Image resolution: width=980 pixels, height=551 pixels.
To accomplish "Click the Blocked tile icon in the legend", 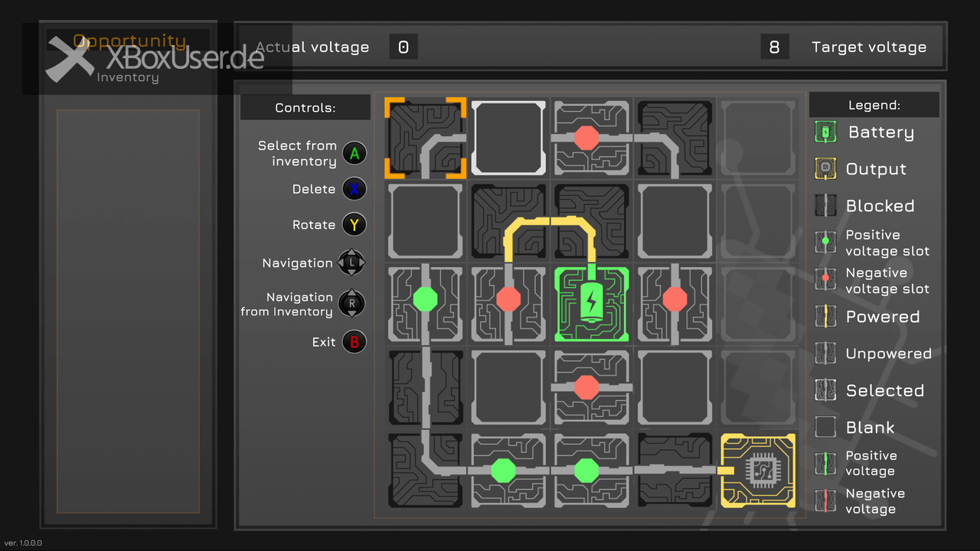I will click(x=825, y=206).
